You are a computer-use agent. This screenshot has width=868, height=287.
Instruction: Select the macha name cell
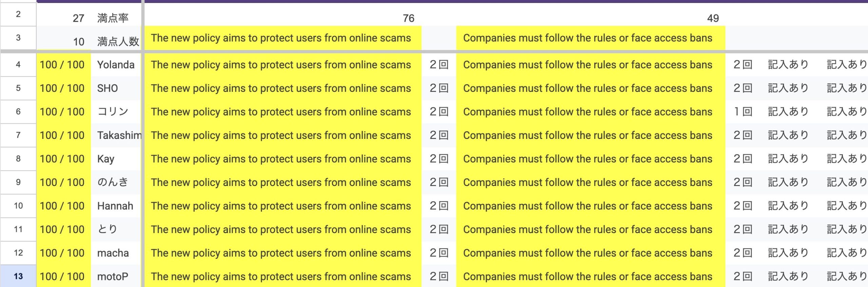116,253
